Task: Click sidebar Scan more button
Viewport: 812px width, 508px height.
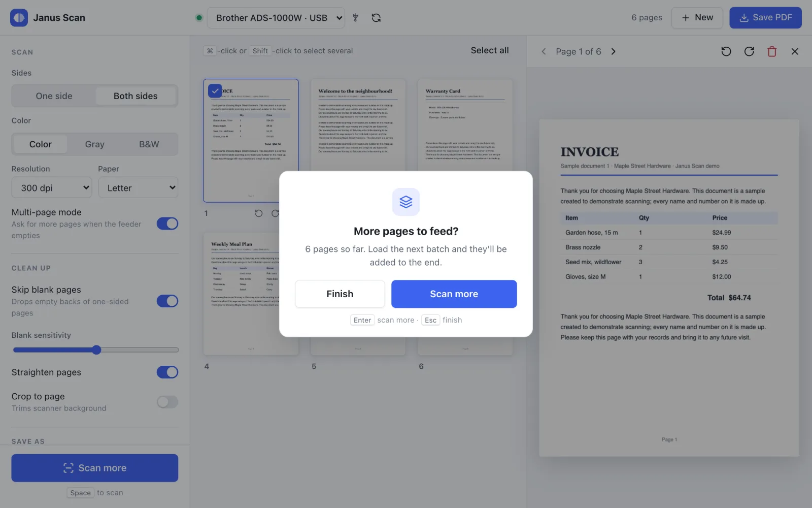Action: tap(95, 468)
